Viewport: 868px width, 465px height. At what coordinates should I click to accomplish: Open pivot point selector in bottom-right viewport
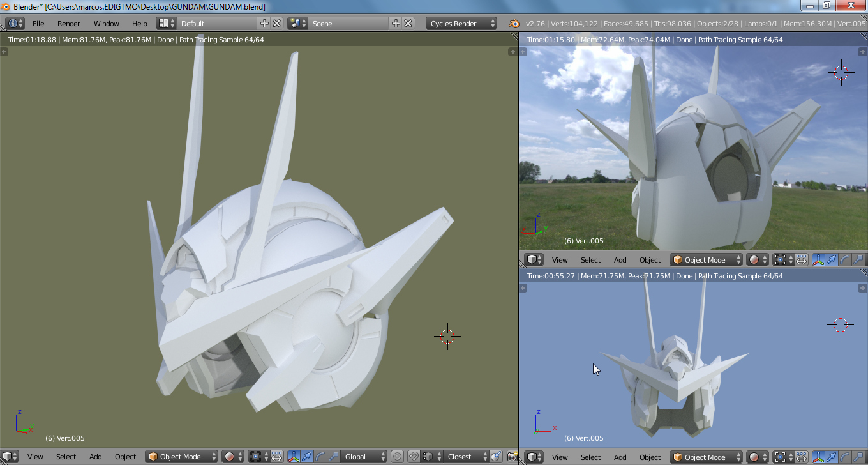pos(783,457)
